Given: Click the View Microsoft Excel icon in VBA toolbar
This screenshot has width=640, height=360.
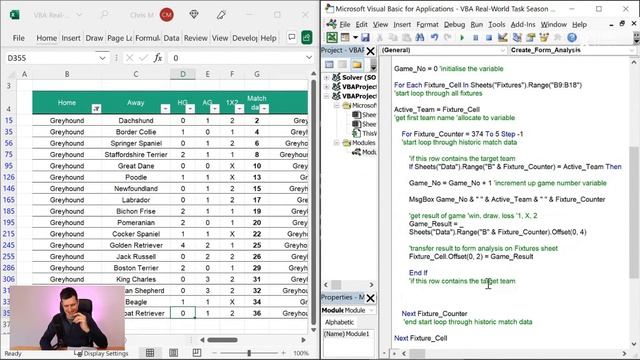Looking at the screenshot, I should 332,38.
